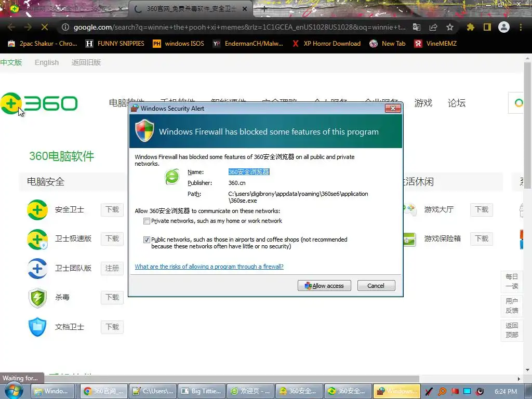Click Cancel in Security Alert

376,286
